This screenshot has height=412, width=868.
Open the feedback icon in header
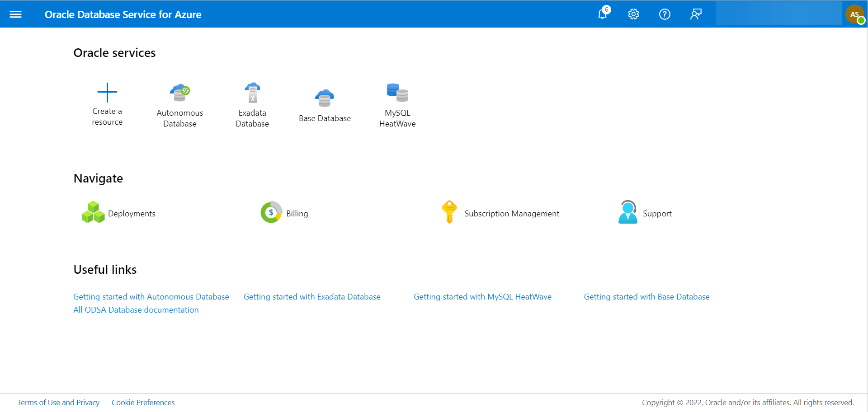696,14
